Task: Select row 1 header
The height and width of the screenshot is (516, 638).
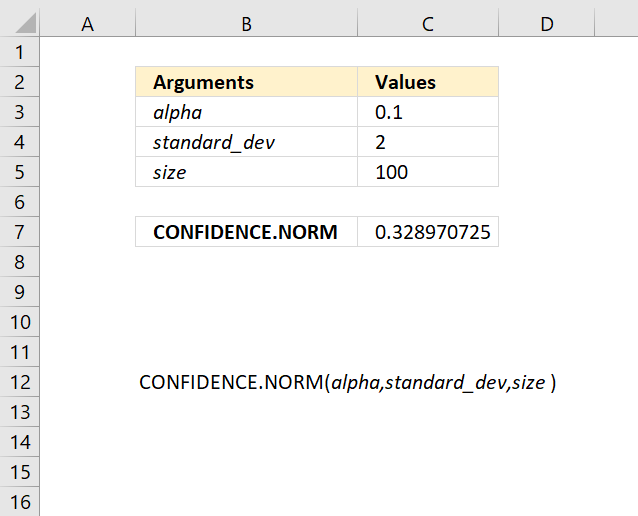Action: pos(20,52)
